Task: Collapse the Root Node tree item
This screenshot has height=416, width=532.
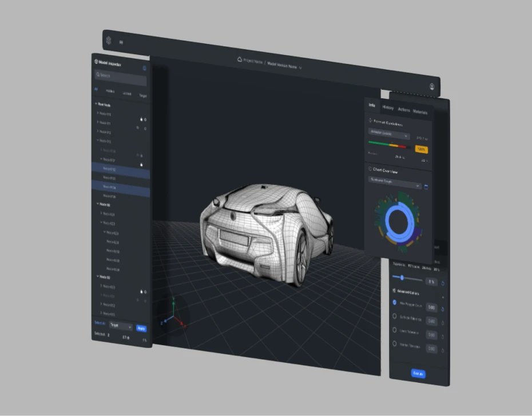Action: tap(96, 104)
